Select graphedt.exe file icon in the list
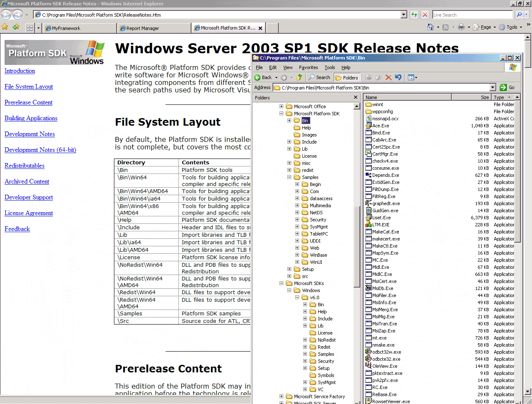 368,203
